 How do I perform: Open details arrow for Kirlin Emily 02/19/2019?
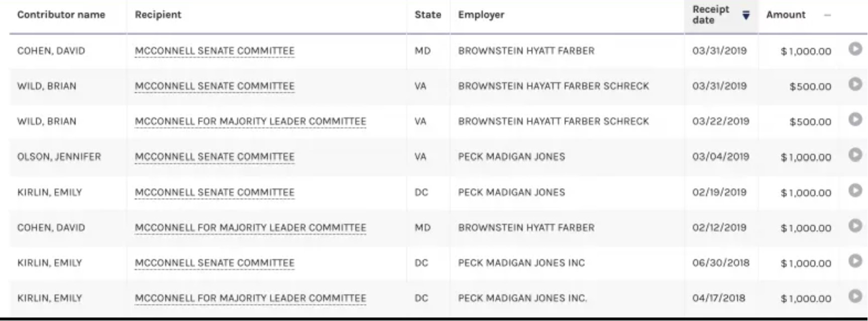pos(855,191)
